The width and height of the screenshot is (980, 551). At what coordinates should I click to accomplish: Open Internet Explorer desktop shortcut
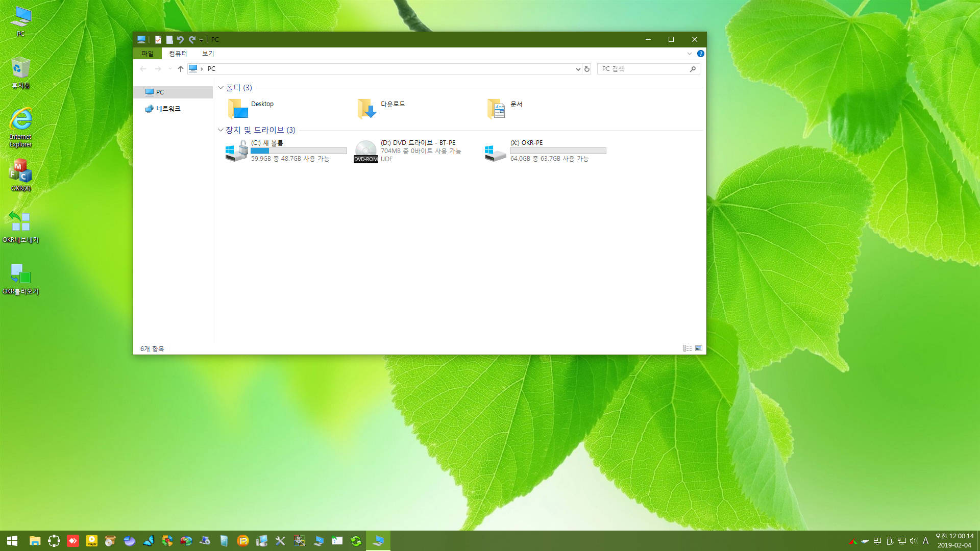click(x=20, y=127)
